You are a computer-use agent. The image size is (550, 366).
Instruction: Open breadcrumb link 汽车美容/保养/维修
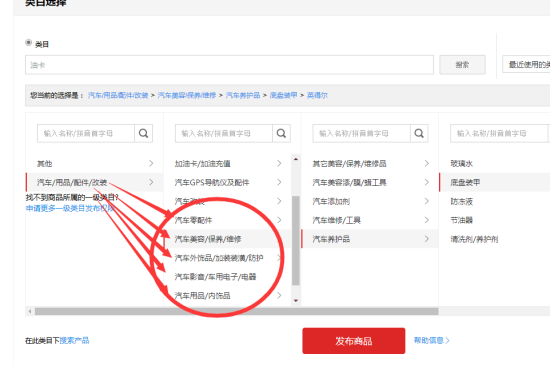(187, 95)
